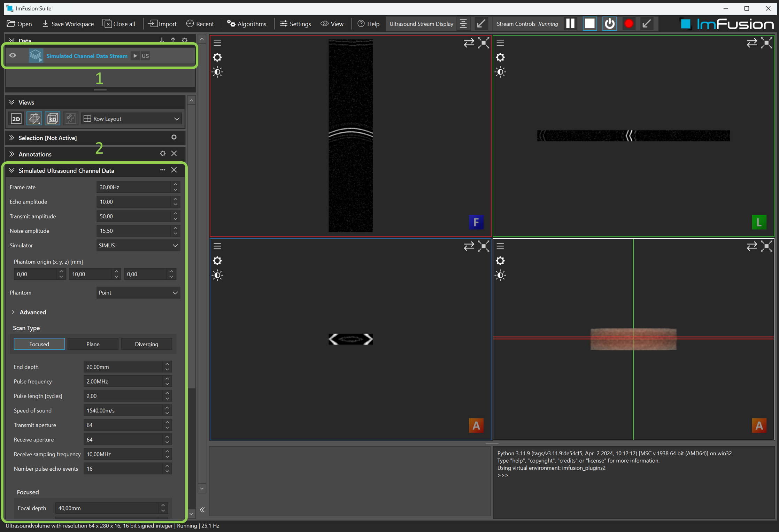Stop the stream with the square button
This screenshot has height=532, width=779.
[x=590, y=23]
